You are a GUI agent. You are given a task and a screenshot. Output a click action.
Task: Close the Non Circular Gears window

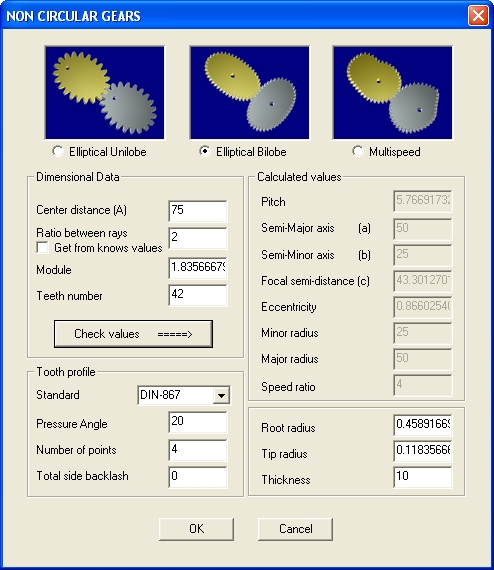tap(478, 16)
